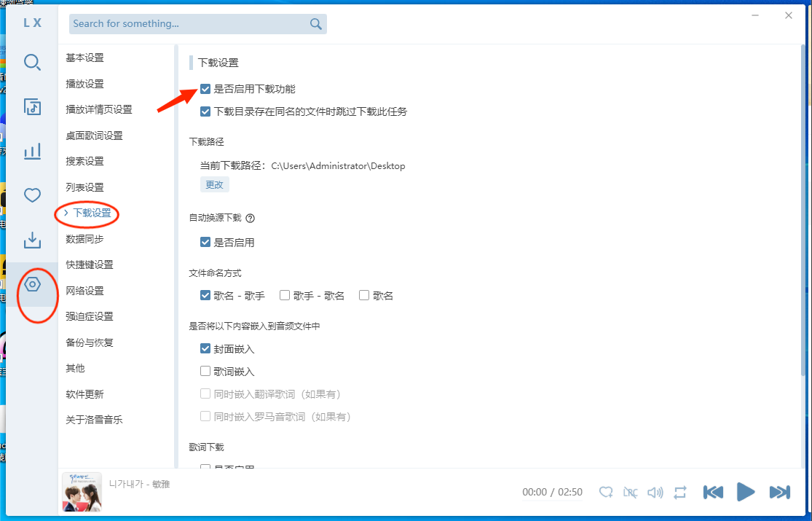Uncheck the 封面嵌入 option
812x521 pixels.
tap(205, 349)
